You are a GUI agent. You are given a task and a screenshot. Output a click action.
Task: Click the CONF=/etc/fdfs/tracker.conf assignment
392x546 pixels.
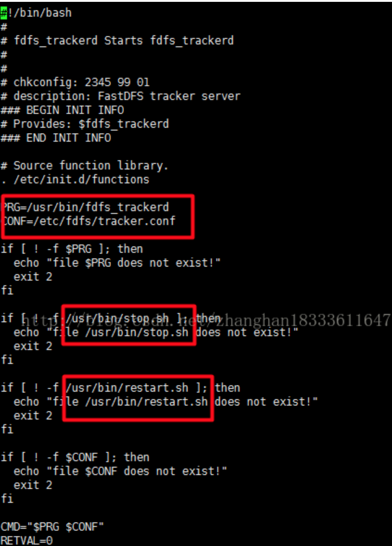pos(89,221)
